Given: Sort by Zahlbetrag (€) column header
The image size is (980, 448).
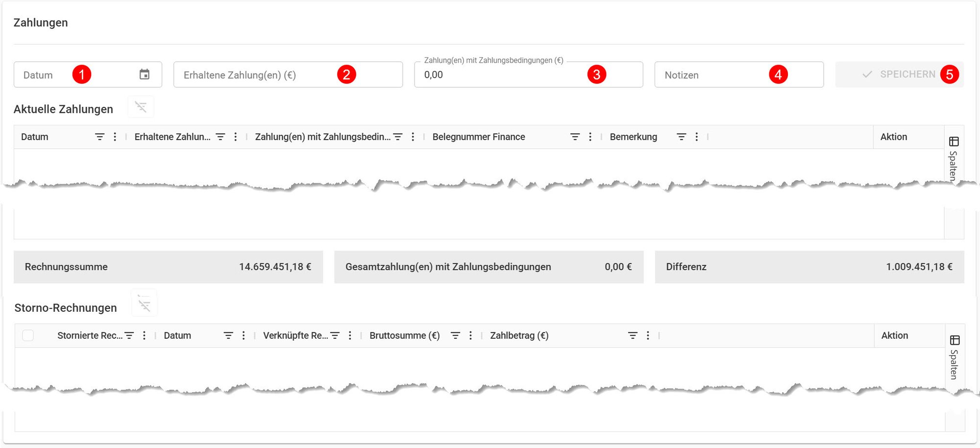Looking at the screenshot, I should (x=519, y=335).
